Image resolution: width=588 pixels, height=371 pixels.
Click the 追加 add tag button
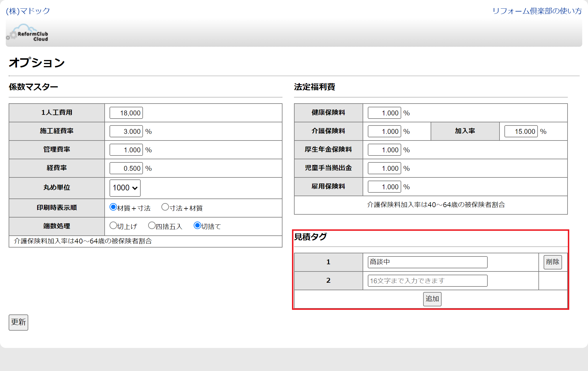[432, 299]
